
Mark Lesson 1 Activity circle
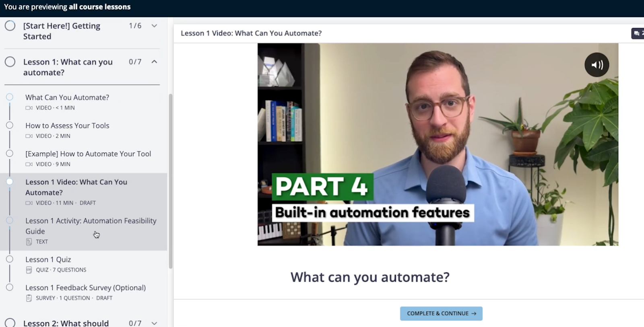10,220
